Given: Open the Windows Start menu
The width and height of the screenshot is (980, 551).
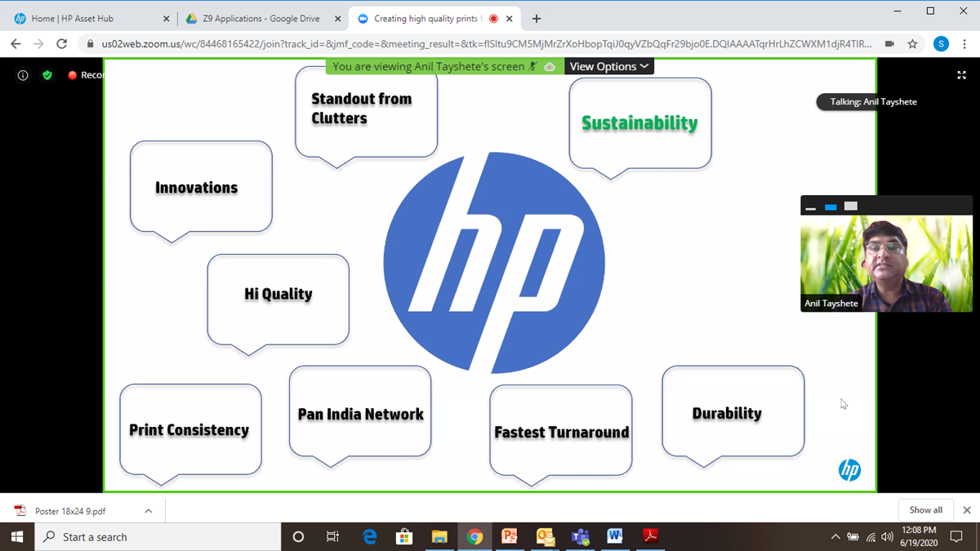Looking at the screenshot, I should tap(16, 536).
